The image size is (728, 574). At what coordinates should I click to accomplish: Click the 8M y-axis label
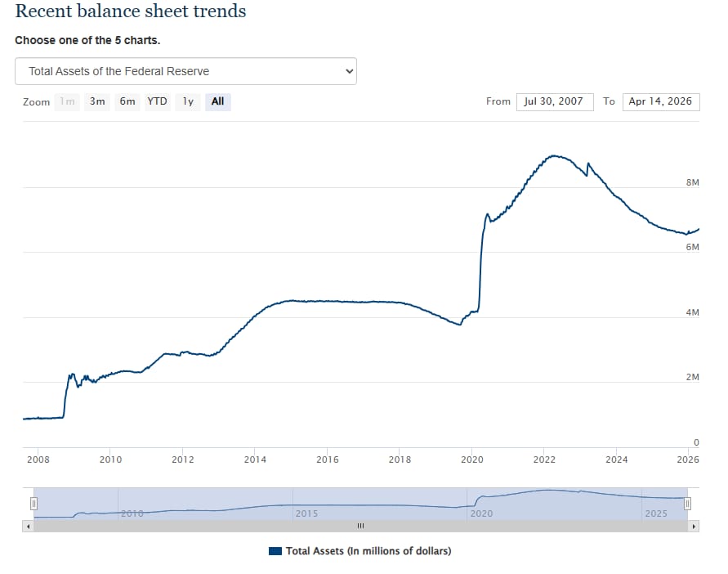coord(692,182)
